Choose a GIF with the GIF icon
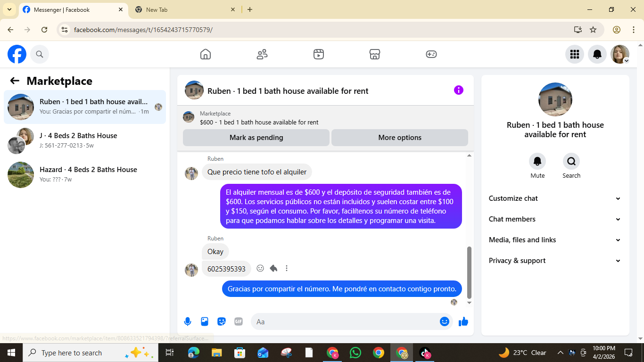 [x=239, y=321]
